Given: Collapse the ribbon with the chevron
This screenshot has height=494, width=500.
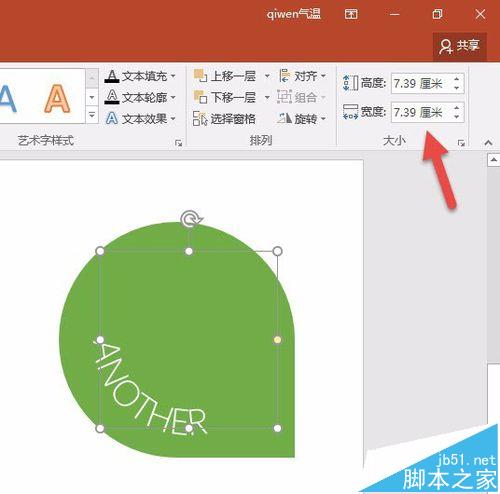Looking at the screenshot, I should coord(488,143).
